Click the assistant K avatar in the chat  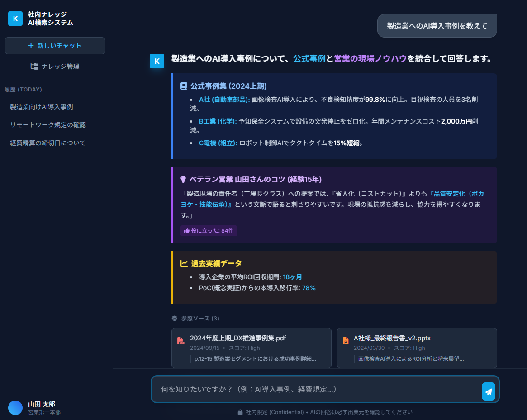coord(157,61)
